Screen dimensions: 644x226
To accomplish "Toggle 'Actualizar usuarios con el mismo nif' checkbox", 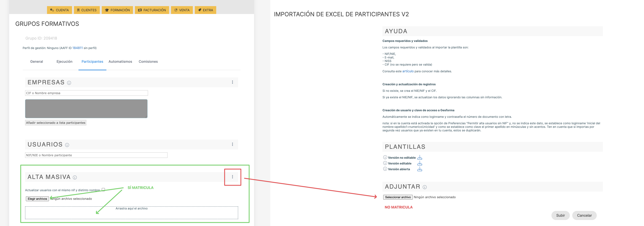I will pos(103,189).
